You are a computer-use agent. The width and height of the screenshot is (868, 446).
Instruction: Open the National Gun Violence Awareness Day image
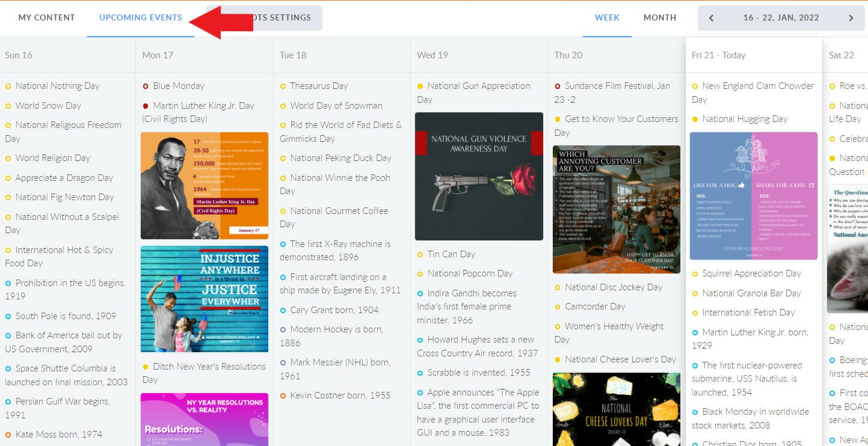tap(479, 176)
